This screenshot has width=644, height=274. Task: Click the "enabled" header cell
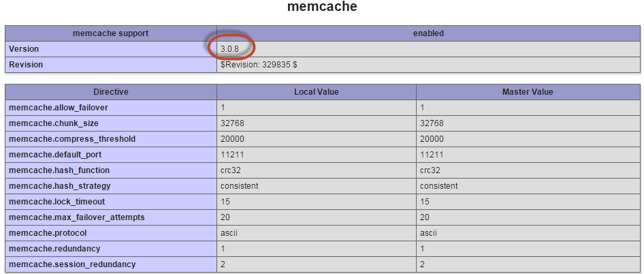[x=428, y=33]
